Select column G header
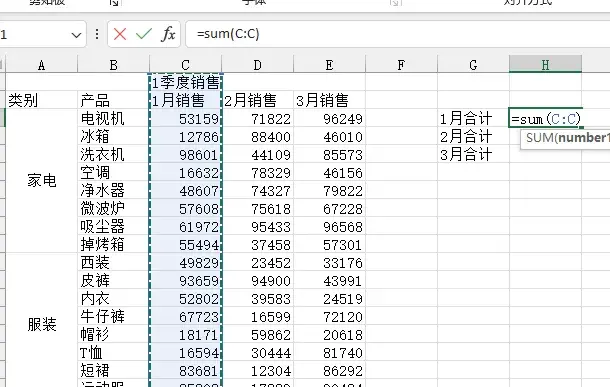 coord(473,65)
